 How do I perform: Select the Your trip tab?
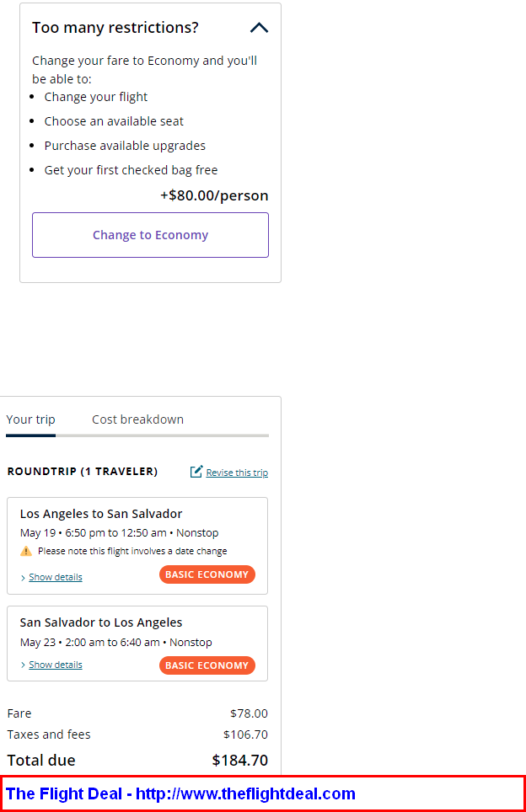(30, 419)
